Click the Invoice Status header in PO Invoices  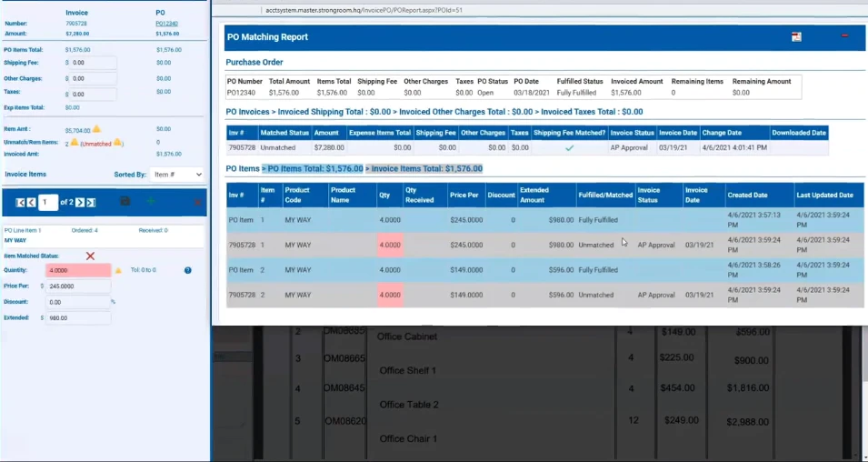pyautogui.click(x=633, y=133)
